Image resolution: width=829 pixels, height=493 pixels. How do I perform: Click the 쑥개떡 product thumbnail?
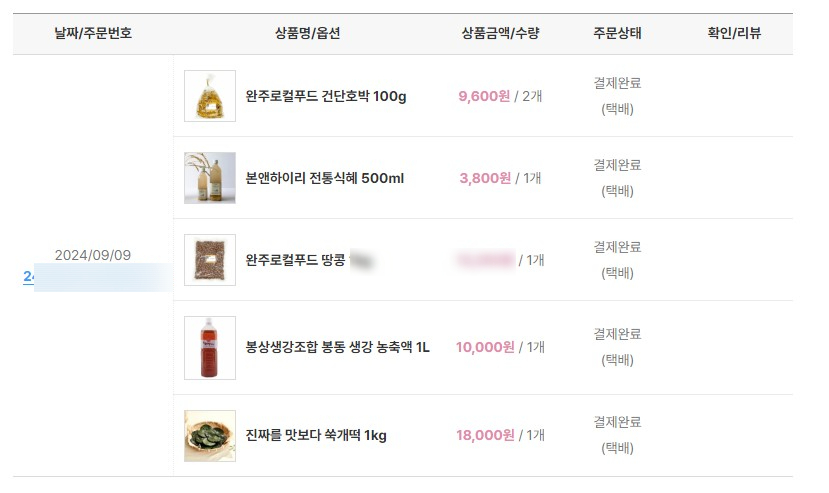coord(210,435)
